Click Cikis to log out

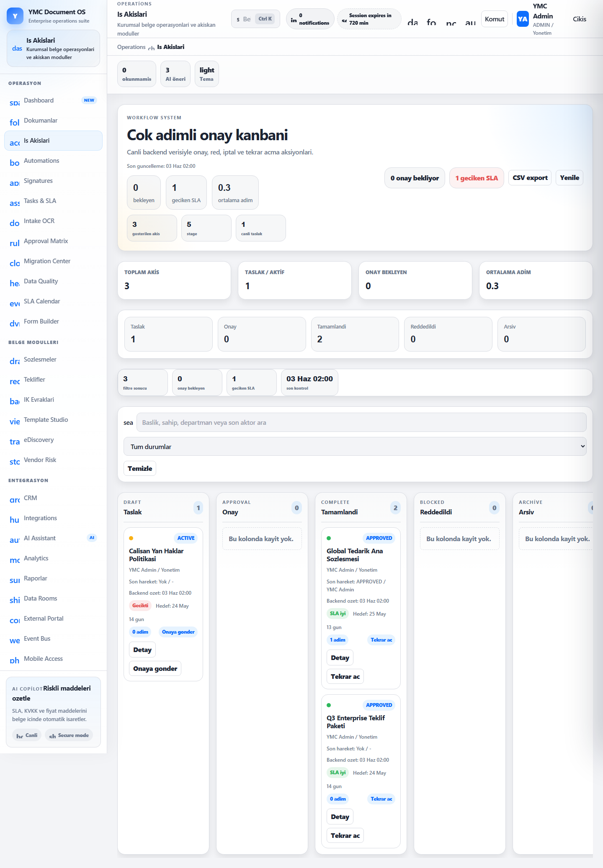(x=579, y=19)
